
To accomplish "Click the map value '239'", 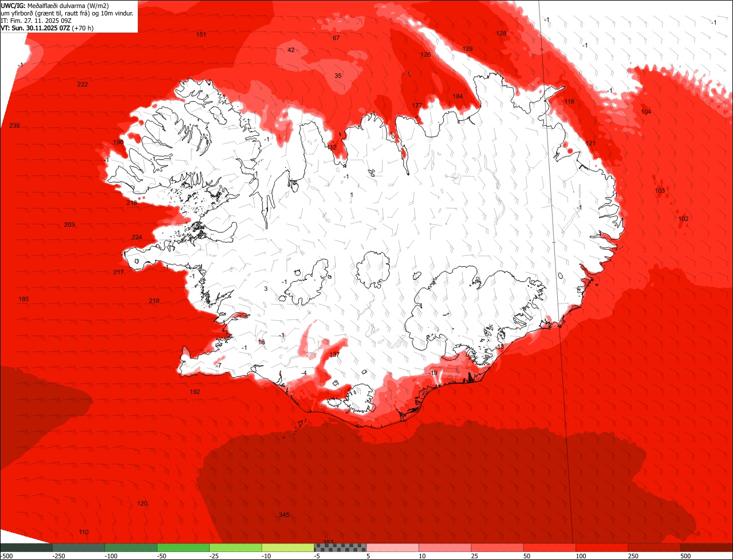I will tap(14, 125).
